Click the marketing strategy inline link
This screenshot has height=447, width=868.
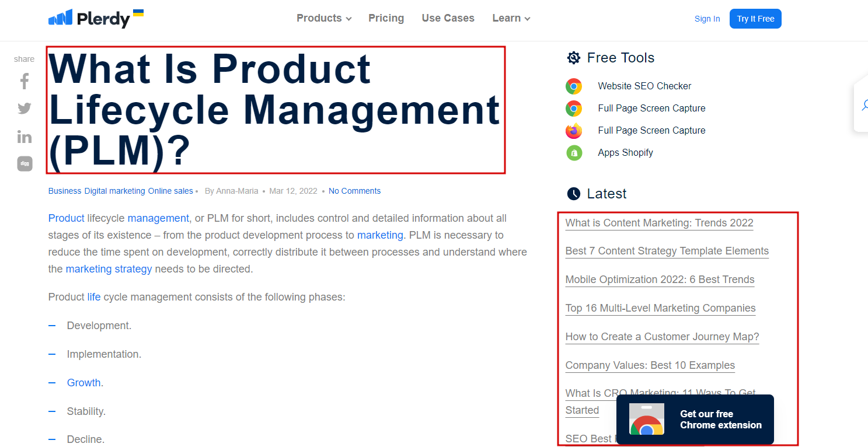coord(109,268)
